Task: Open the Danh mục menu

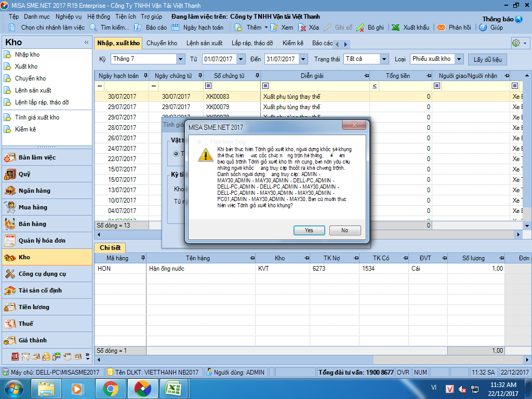Action: pyautogui.click(x=37, y=17)
